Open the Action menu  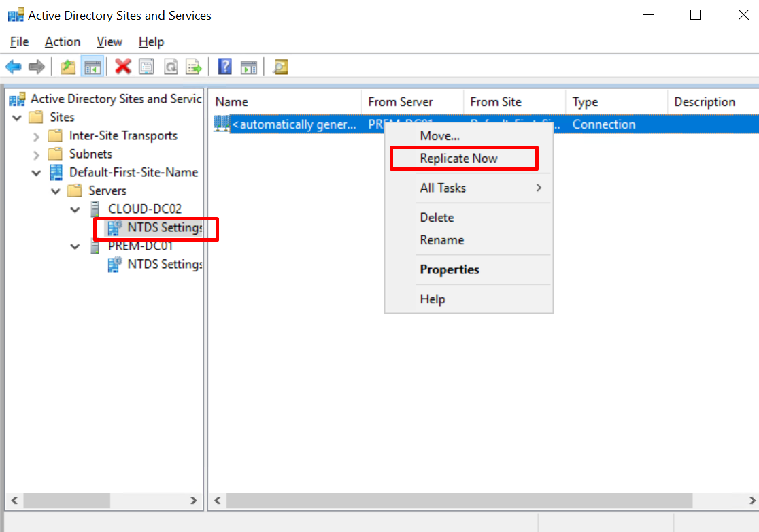pyautogui.click(x=63, y=42)
